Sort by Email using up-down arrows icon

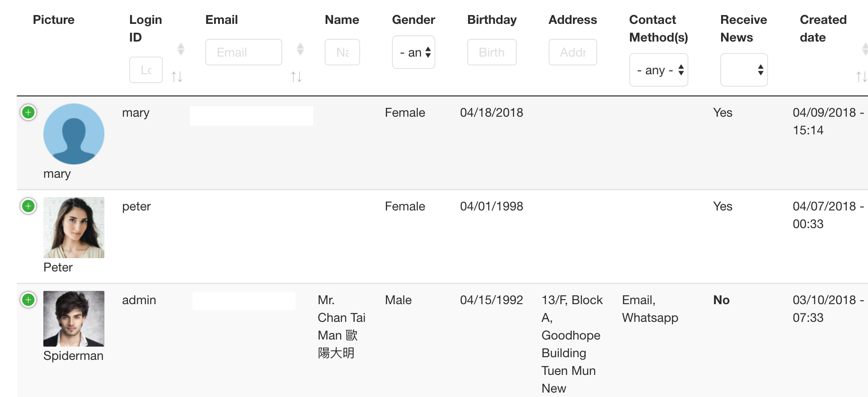[296, 77]
